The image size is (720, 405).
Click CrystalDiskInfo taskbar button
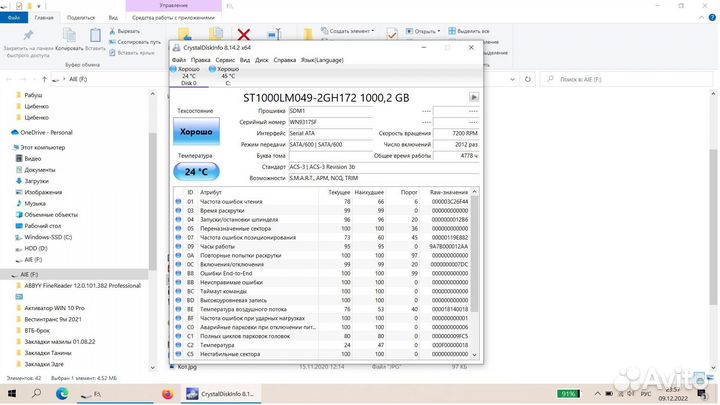220,394
